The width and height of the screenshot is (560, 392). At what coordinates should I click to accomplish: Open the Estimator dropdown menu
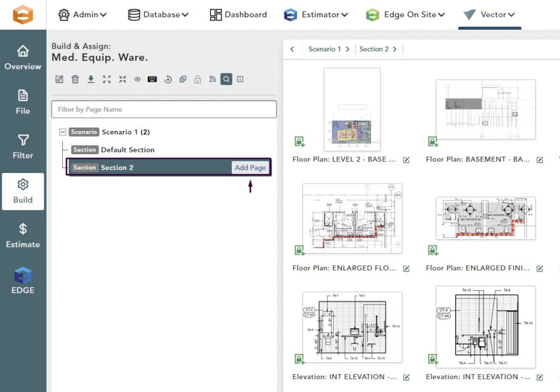click(316, 15)
